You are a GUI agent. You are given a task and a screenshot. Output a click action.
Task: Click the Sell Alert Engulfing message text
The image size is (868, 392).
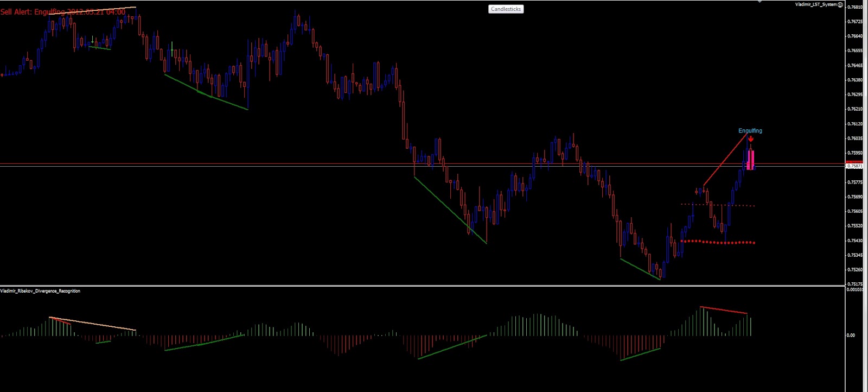[x=63, y=12]
